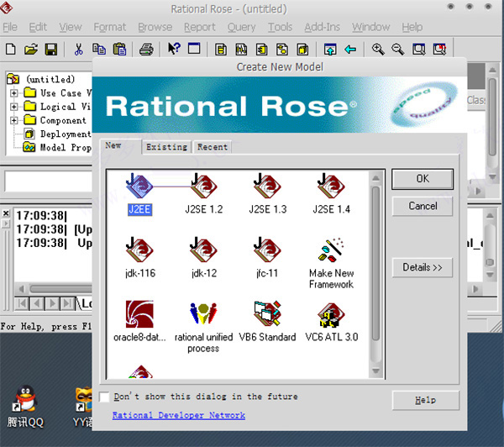Click the Save toolbar icon
Screen dimensions: 504x447
[x=50, y=50]
